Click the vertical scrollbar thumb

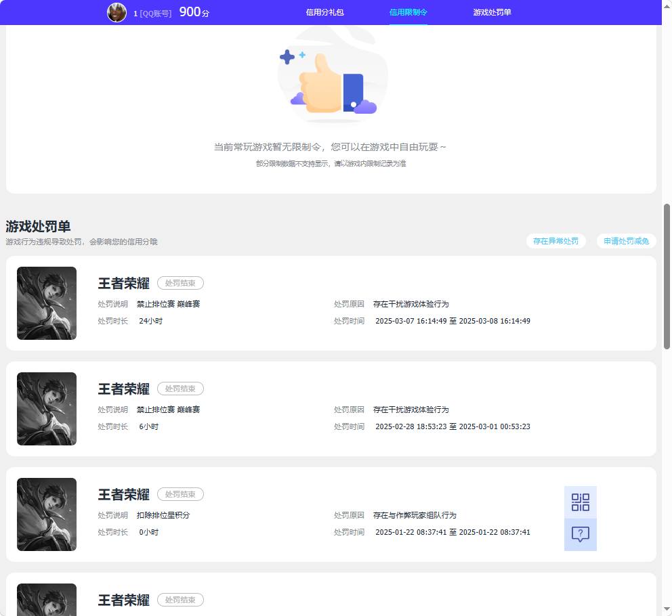point(667,277)
